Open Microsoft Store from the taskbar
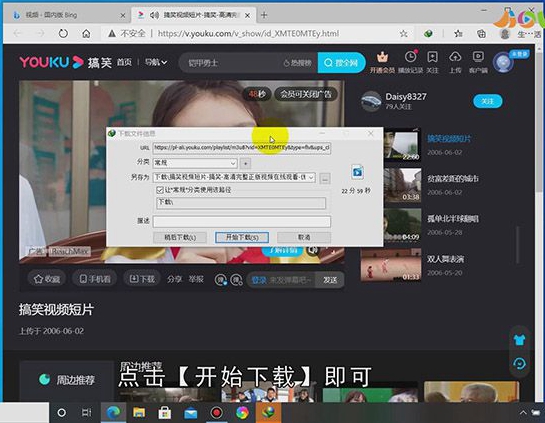Screen dimensions: 545x423 (165, 413)
